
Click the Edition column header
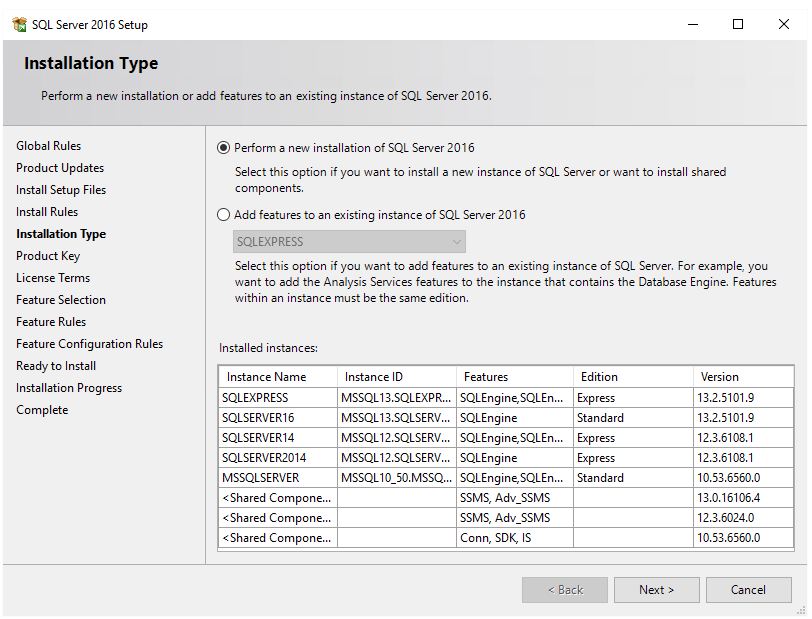click(633, 377)
